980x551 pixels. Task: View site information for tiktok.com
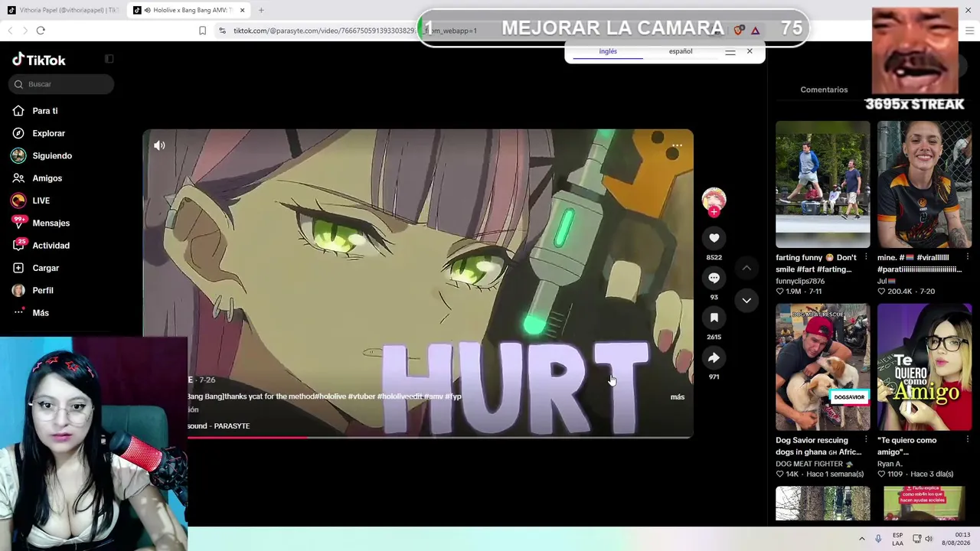(222, 31)
